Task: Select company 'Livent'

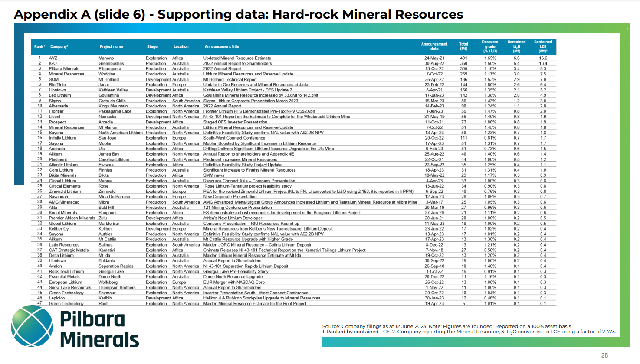Action: (55, 117)
